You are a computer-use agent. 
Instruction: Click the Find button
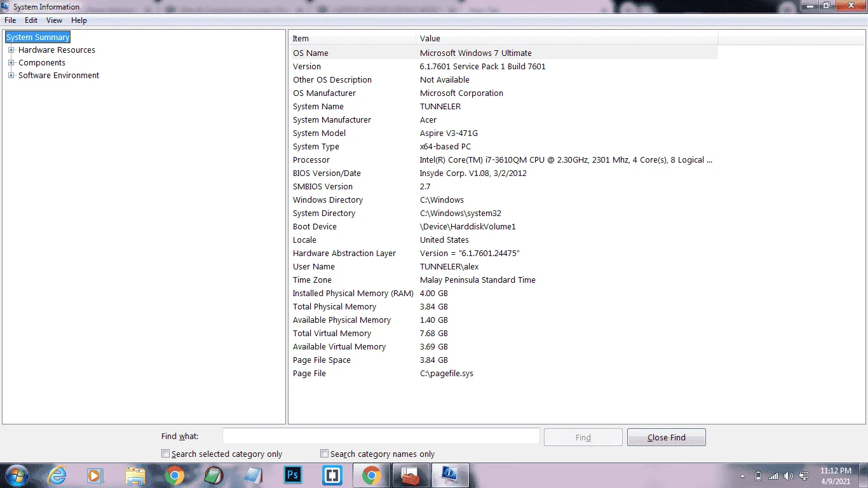pos(583,437)
